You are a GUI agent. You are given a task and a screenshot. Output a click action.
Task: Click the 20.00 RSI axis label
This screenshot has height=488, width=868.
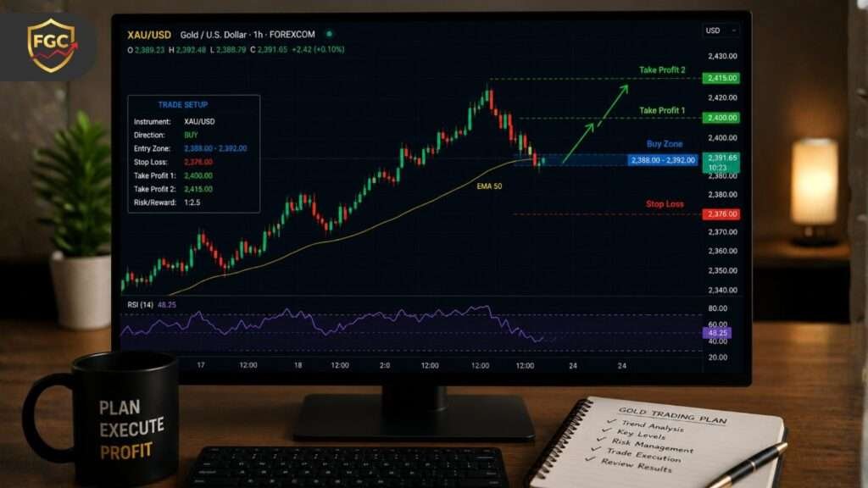[718, 358]
